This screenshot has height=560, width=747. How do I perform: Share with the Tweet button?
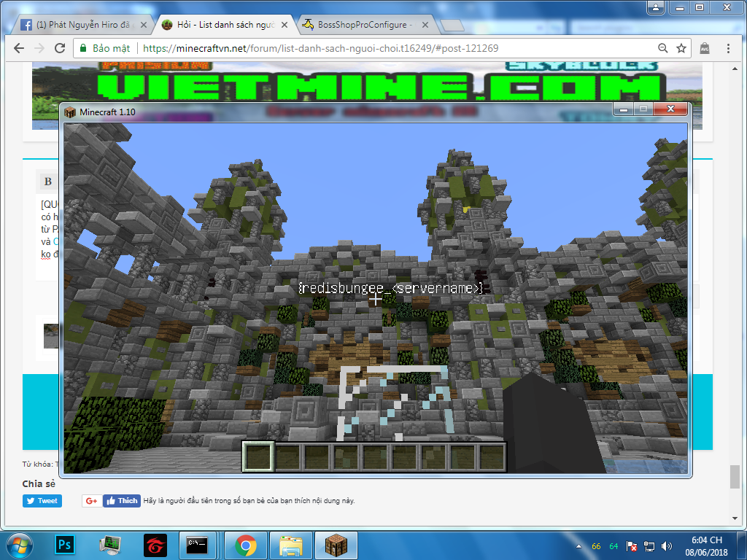click(42, 501)
